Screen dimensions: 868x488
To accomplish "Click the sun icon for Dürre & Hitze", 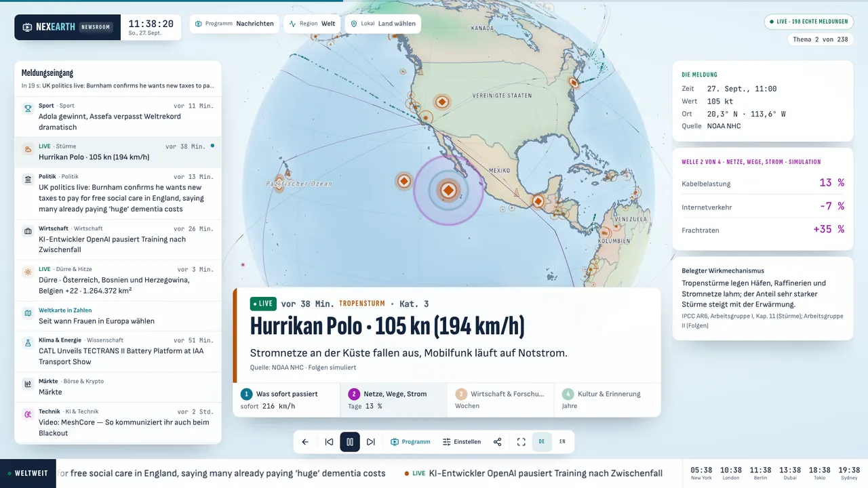I will [x=28, y=272].
